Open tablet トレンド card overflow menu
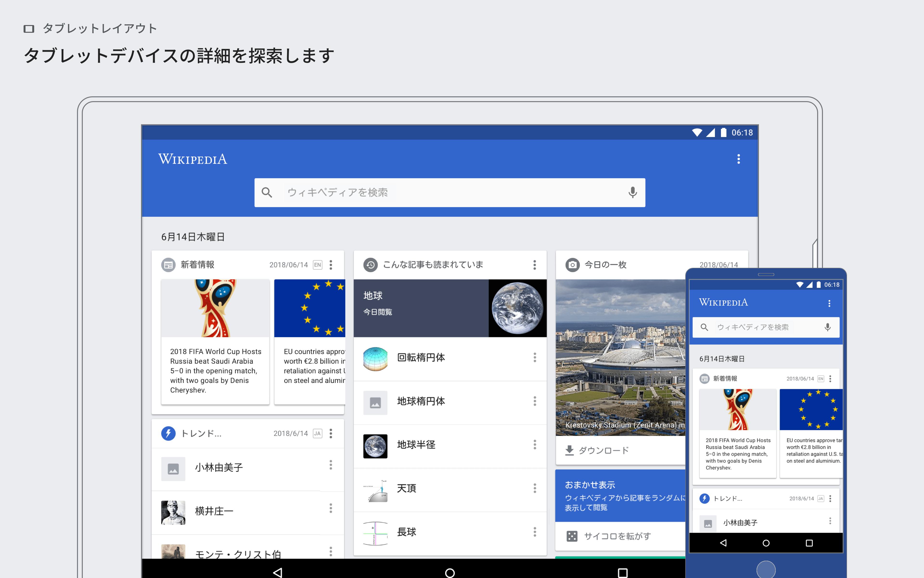Screen dimensions: 924x578 331,433
